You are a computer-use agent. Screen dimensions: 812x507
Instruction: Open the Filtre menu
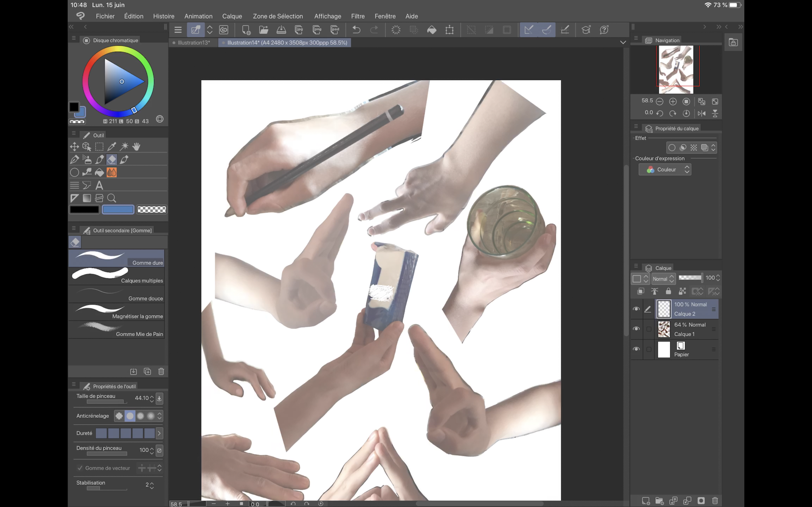(x=358, y=16)
